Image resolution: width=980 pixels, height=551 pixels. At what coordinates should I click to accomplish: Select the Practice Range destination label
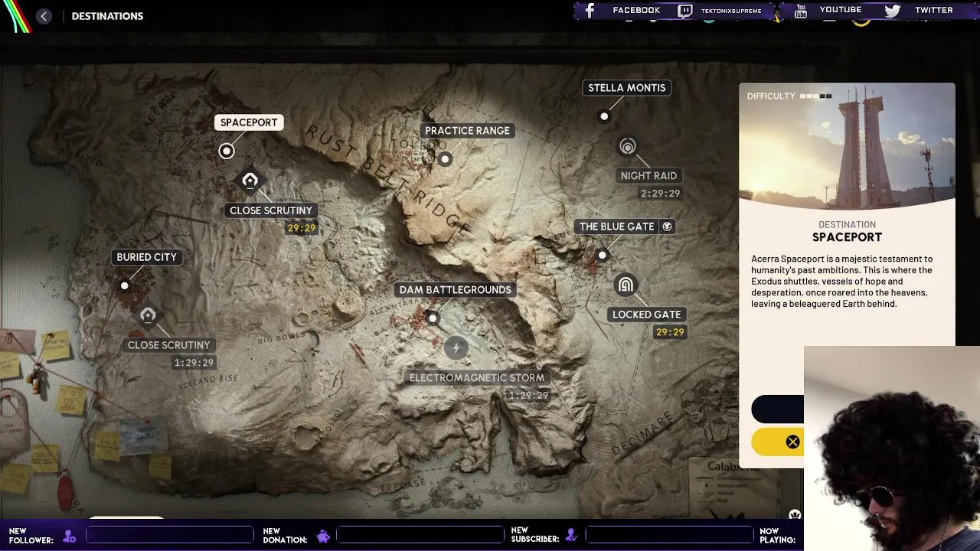tap(467, 131)
